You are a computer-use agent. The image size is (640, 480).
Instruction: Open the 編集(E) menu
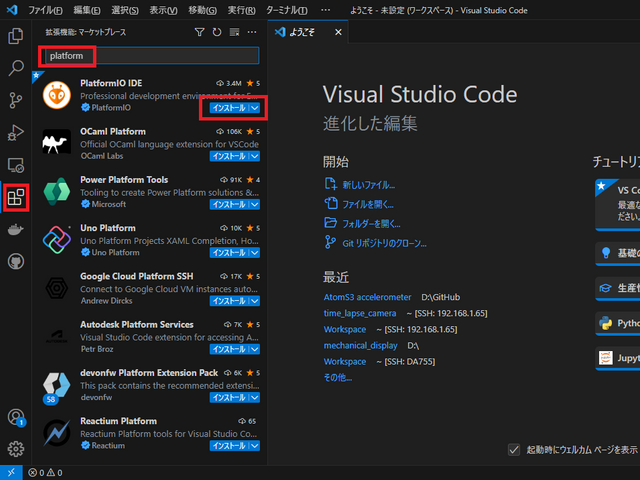(x=87, y=10)
